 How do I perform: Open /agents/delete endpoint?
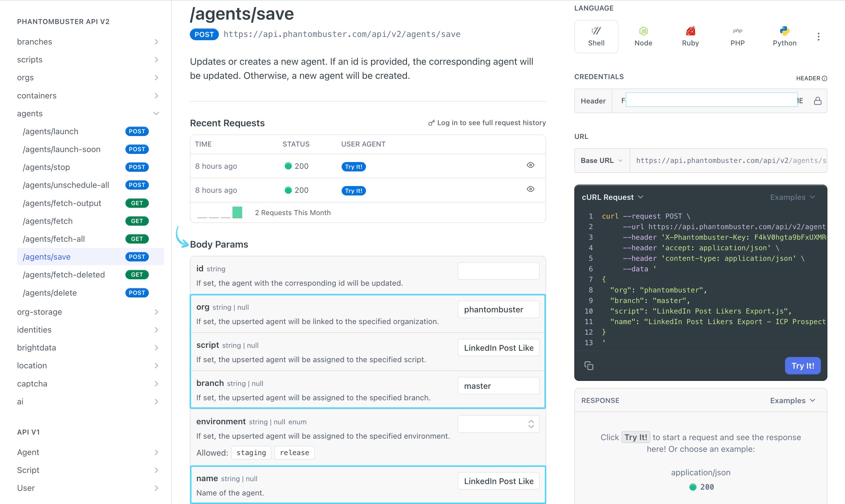coord(90,293)
